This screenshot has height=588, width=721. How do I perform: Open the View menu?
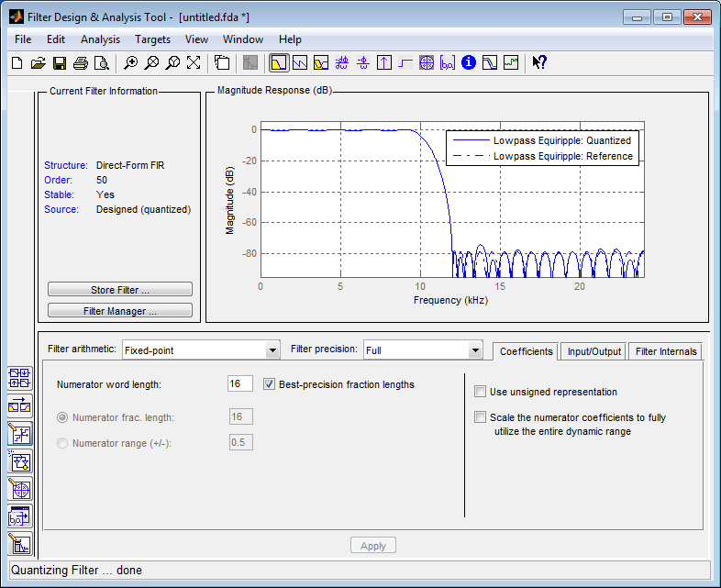[196, 39]
